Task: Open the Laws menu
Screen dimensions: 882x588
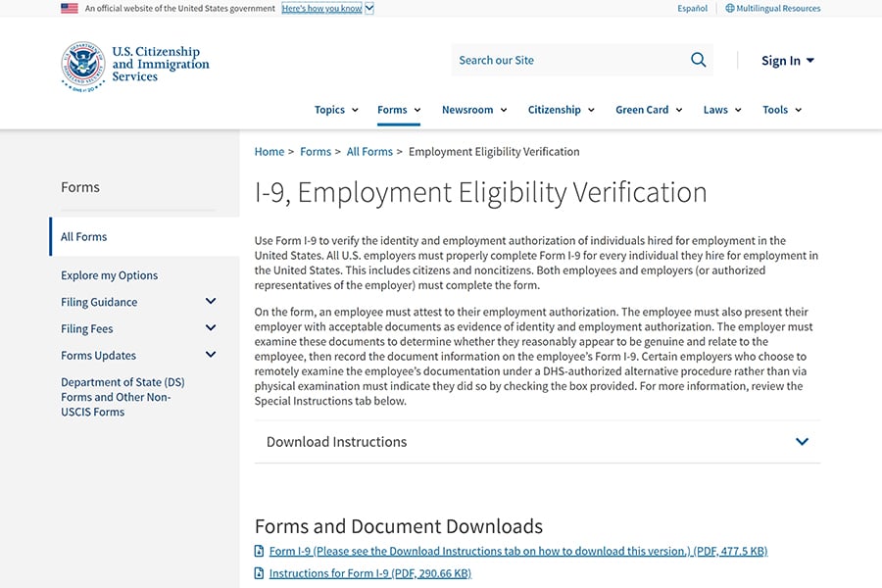Action: 722,110
